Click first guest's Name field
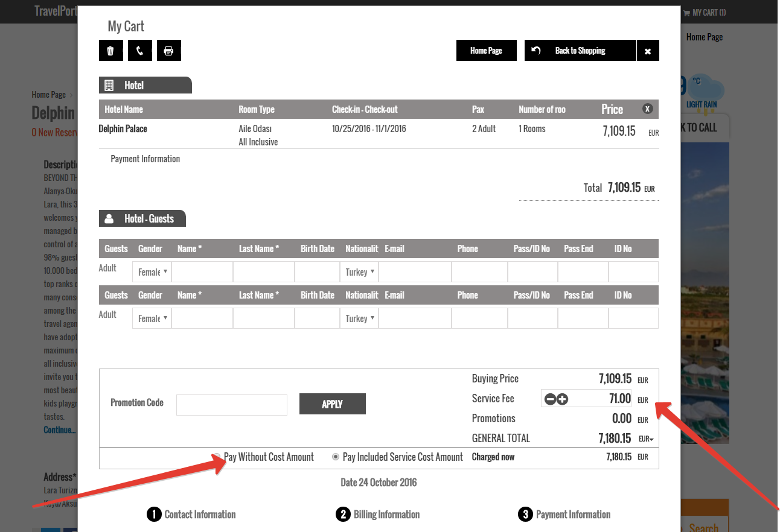780x532 pixels. tap(202, 272)
